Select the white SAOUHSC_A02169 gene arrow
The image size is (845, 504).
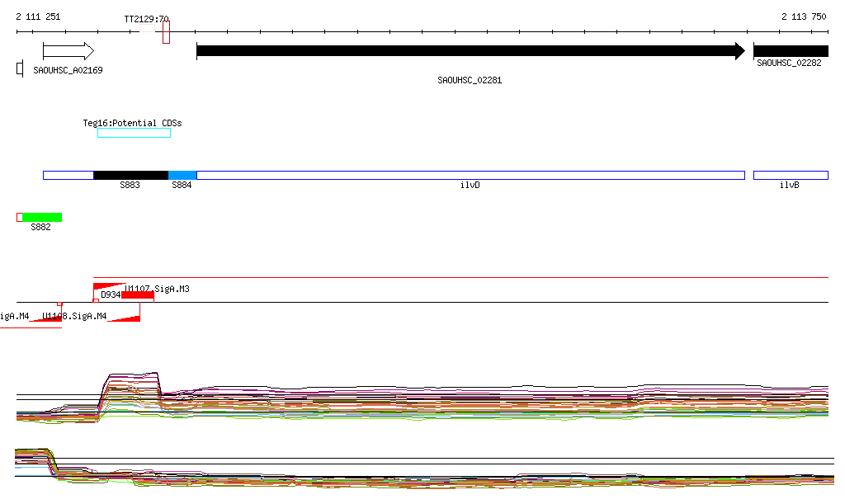pyautogui.click(x=68, y=51)
